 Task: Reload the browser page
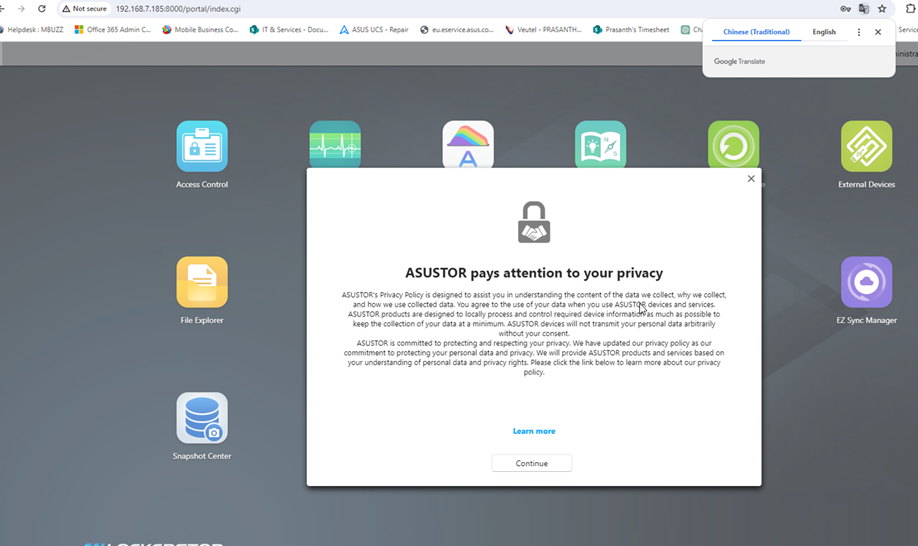pos(42,9)
